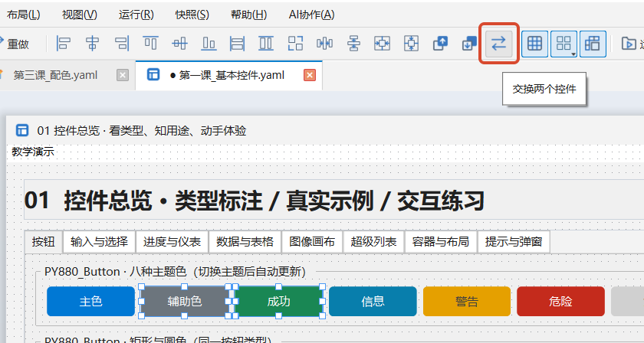Click the orange 警告 button
Image resolution: width=644 pixels, height=343 pixels.
(467, 301)
